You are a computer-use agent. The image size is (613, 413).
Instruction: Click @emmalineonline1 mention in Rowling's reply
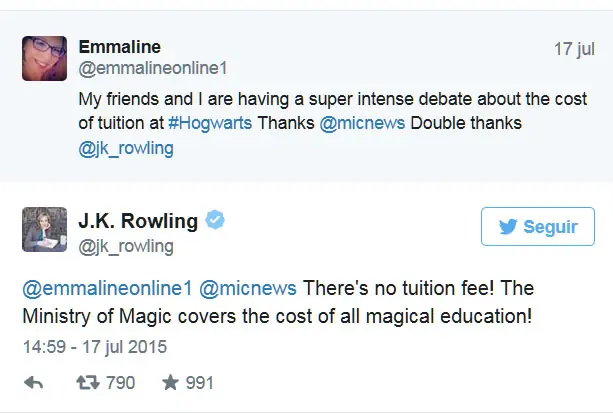pyautogui.click(x=105, y=289)
